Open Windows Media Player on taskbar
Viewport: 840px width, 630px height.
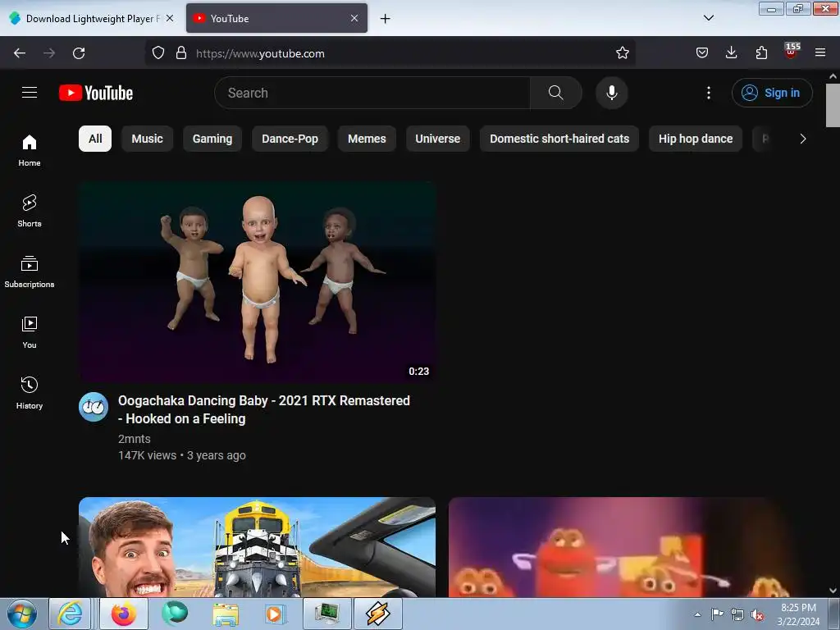coord(275,614)
